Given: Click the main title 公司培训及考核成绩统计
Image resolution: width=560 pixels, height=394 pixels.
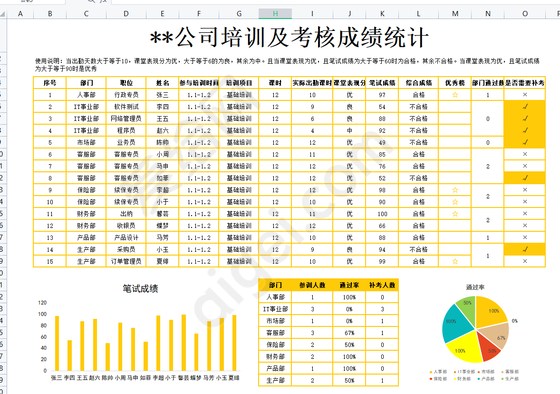Looking at the screenshot, I should (289, 38).
